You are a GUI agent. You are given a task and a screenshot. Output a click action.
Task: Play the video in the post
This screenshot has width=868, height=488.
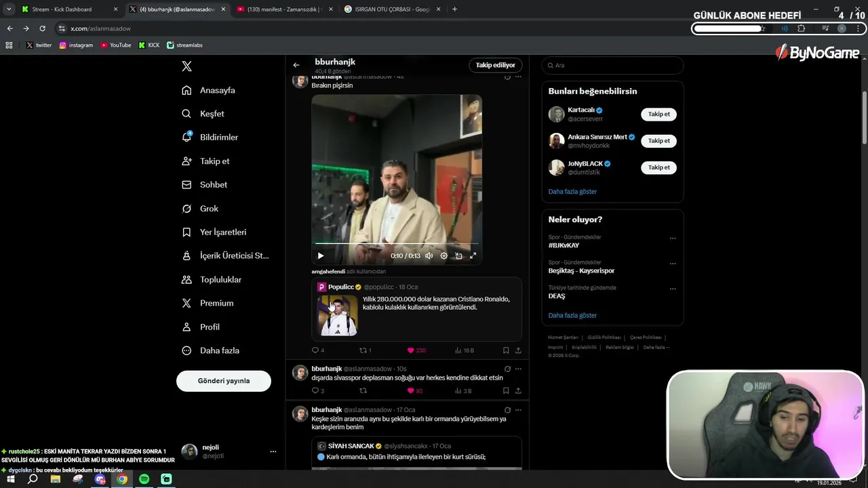321,256
